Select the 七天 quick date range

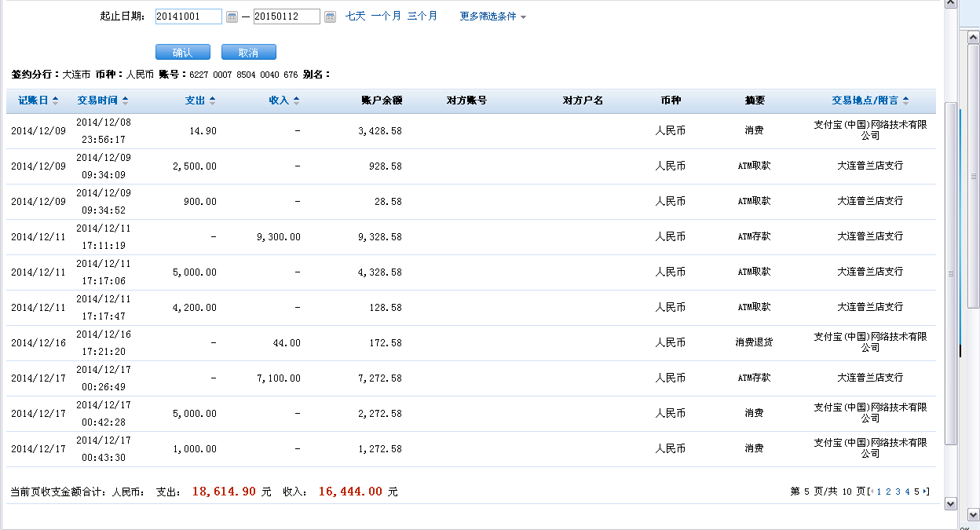355,16
